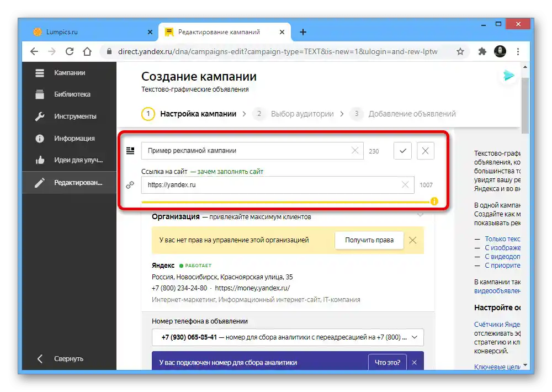This screenshot has width=552, height=392.
Task: Open browser extensions puzzle icon
Action: point(482,51)
